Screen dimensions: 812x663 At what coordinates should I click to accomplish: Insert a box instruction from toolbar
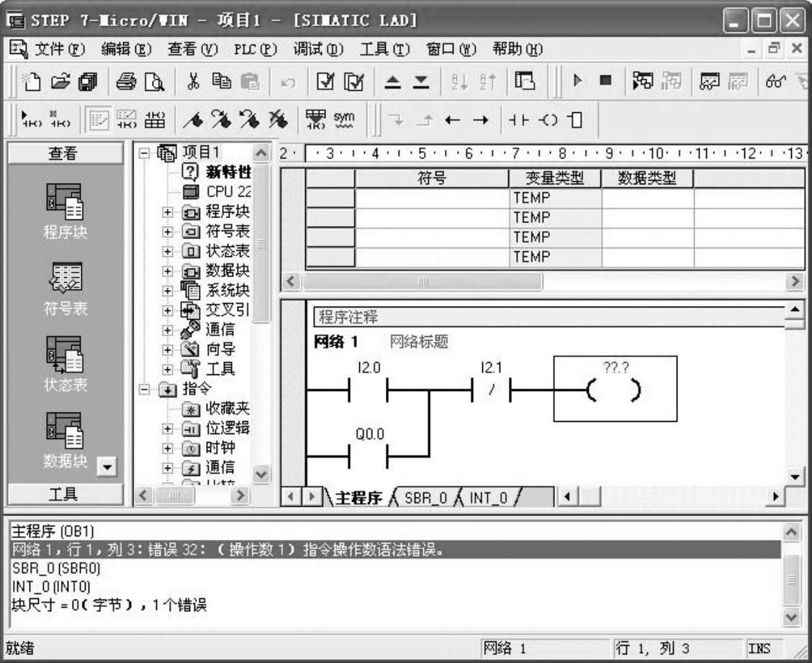click(x=575, y=120)
